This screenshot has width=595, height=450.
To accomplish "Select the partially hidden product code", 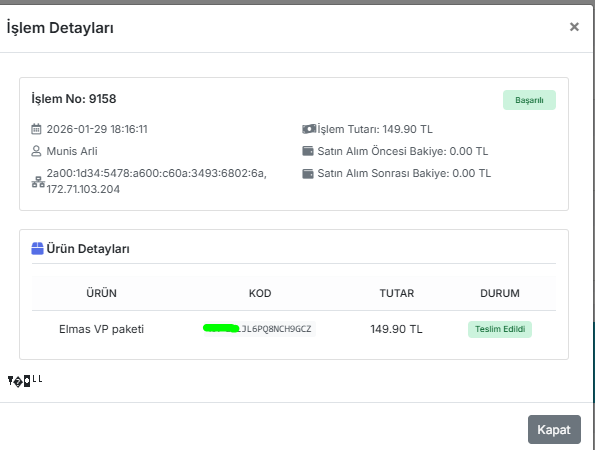I will tap(260, 329).
